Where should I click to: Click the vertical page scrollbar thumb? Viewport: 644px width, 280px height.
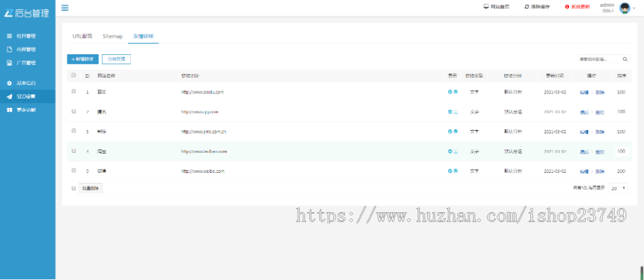(642, 272)
